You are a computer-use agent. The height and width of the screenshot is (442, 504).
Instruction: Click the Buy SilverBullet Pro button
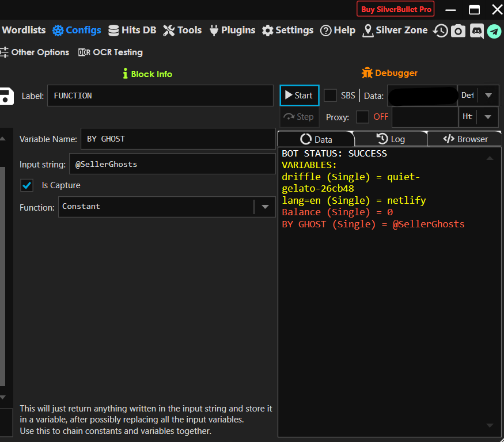(x=396, y=10)
